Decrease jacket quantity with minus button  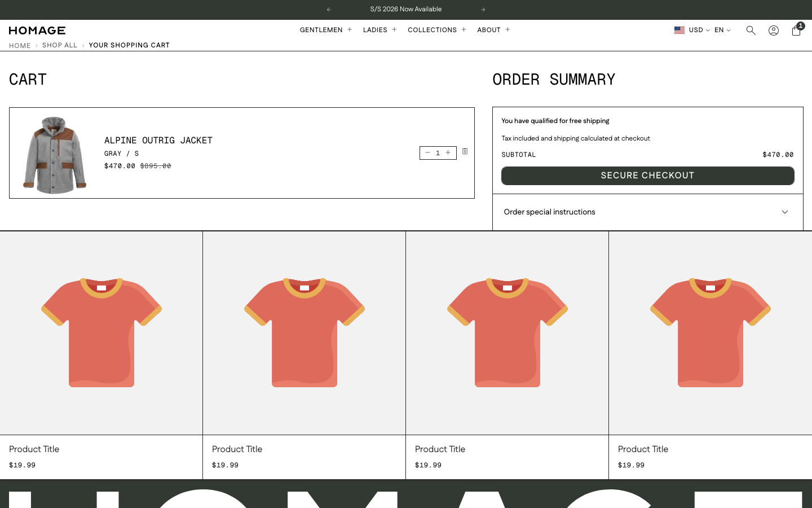(x=427, y=153)
